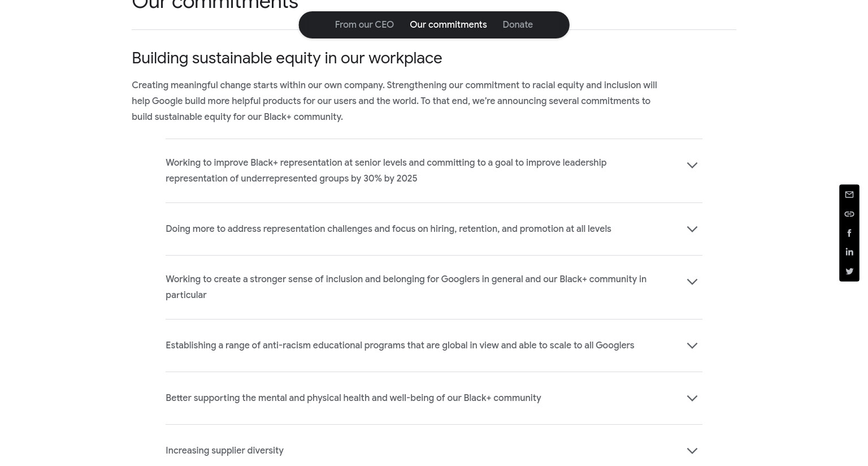868x466 pixels.
Task: Open 'Increasing supplier diversity' item text
Action: 224,451
